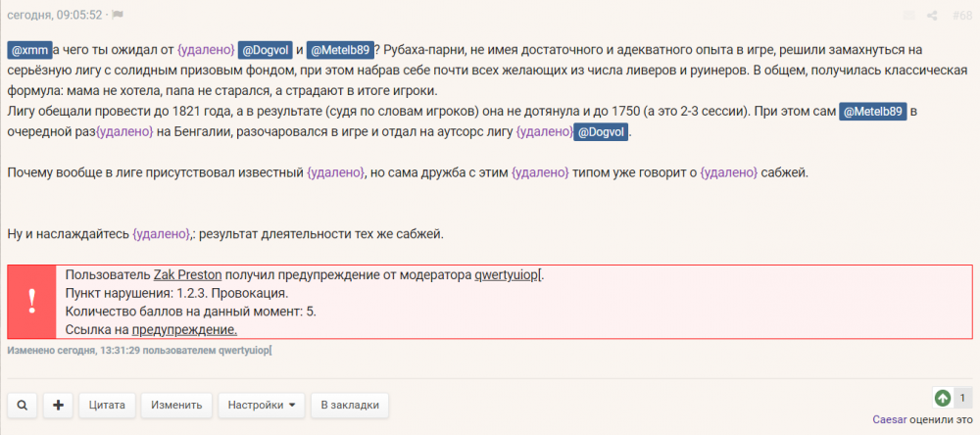Open the Настройки dropdown menu

tap(262, 405)
